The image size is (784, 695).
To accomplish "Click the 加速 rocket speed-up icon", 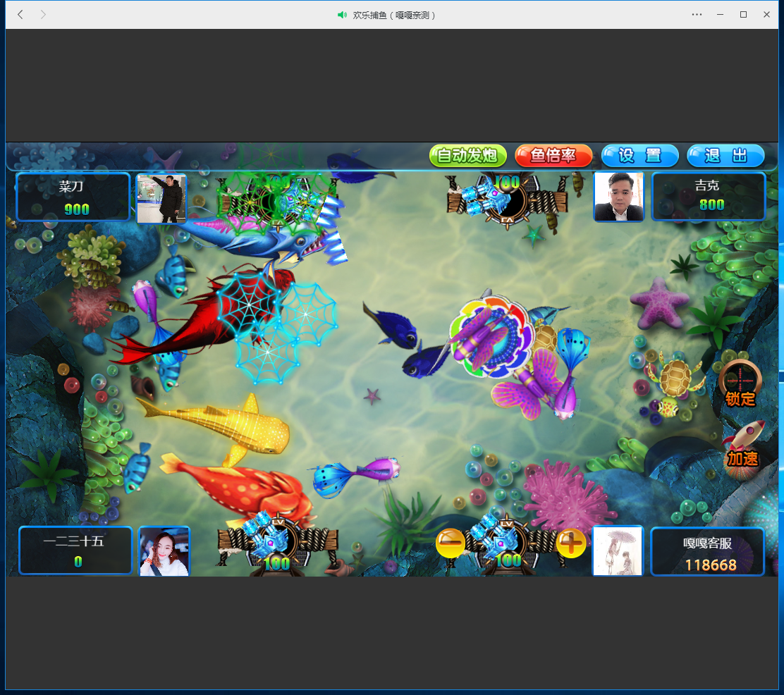I will pos(742,445).
